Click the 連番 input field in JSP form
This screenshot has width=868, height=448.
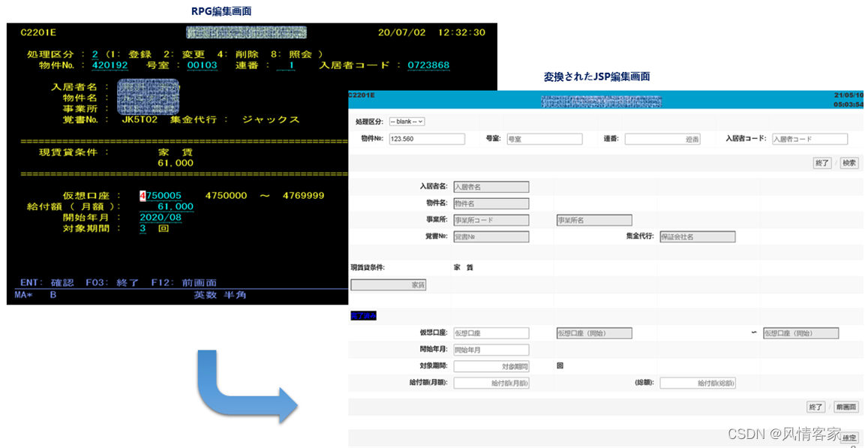(662, 140)
